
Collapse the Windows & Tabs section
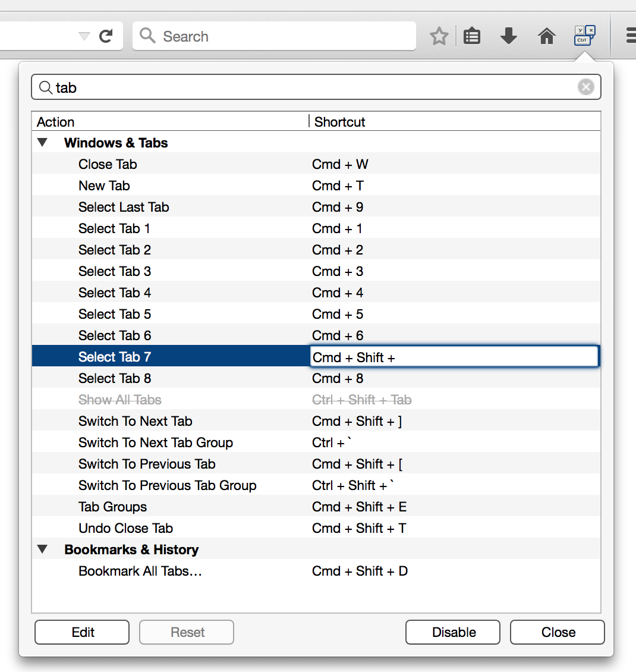(42, 142)
